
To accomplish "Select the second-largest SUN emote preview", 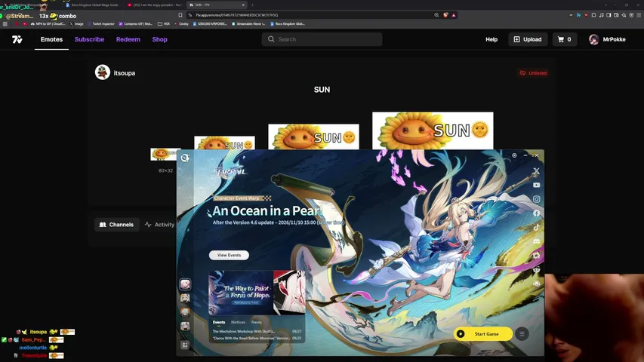I will pyautogui.click(x=313, y=137).
